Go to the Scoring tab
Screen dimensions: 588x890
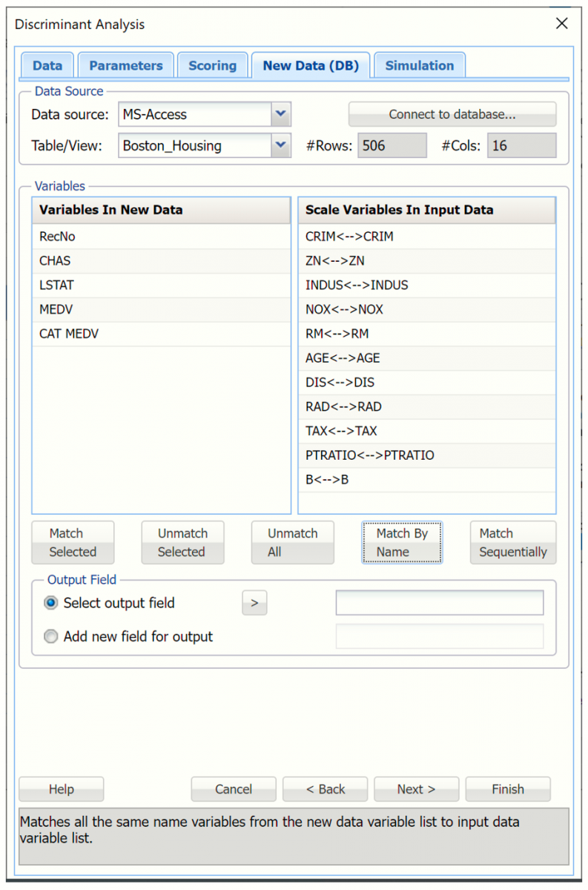click(x=212, y=65)
